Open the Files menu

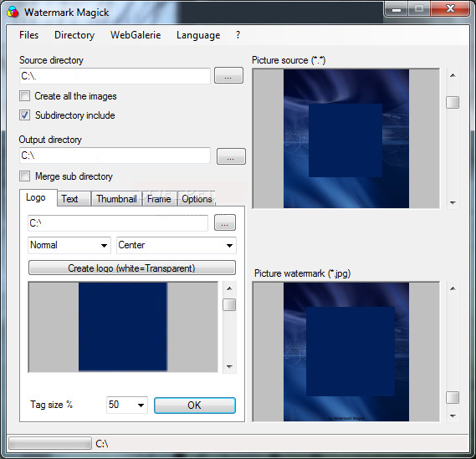click(x=28, y=35)
